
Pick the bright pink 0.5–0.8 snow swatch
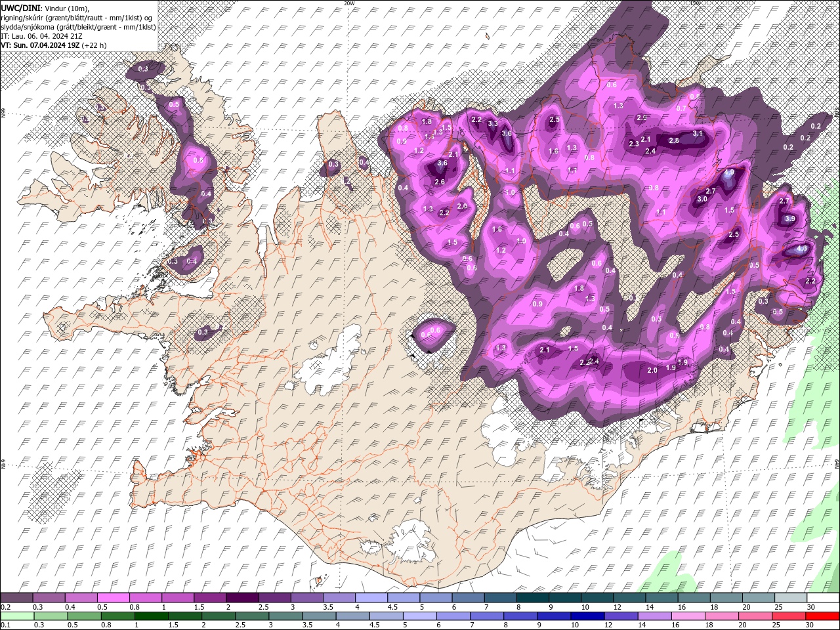click(x=113, y=598)
